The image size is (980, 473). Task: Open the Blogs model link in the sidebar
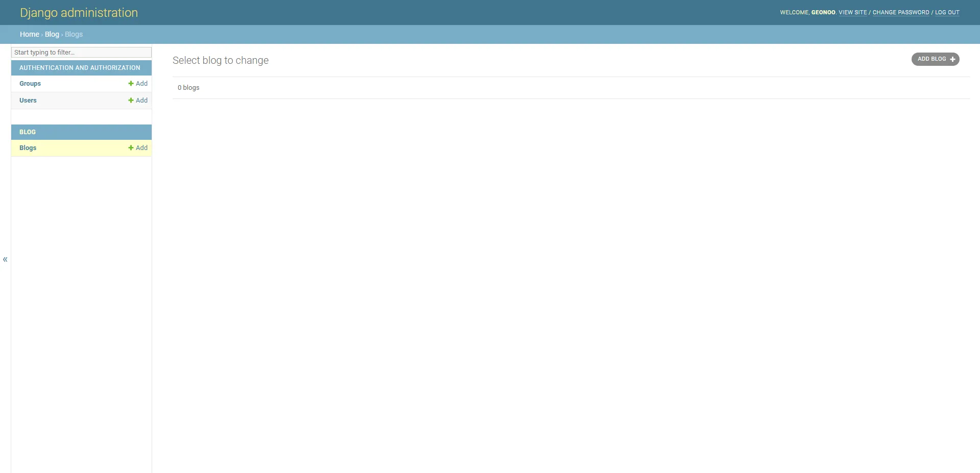(x=28, y=148)
